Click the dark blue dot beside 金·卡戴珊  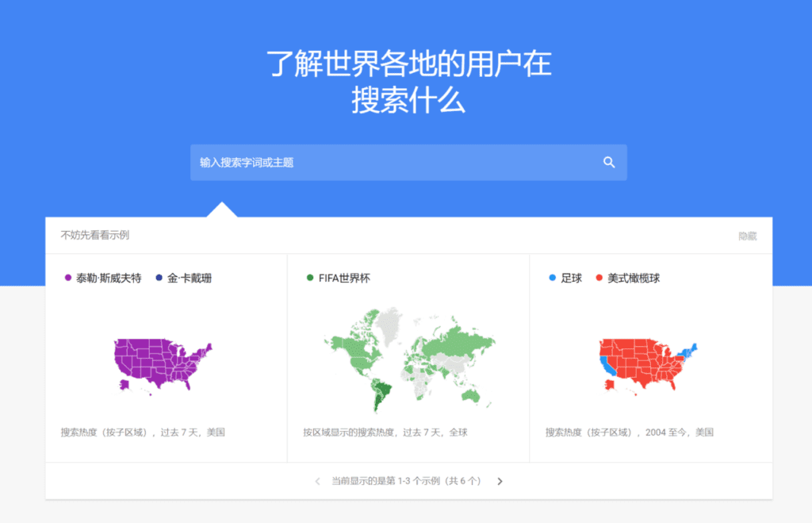tap(159, 279)
